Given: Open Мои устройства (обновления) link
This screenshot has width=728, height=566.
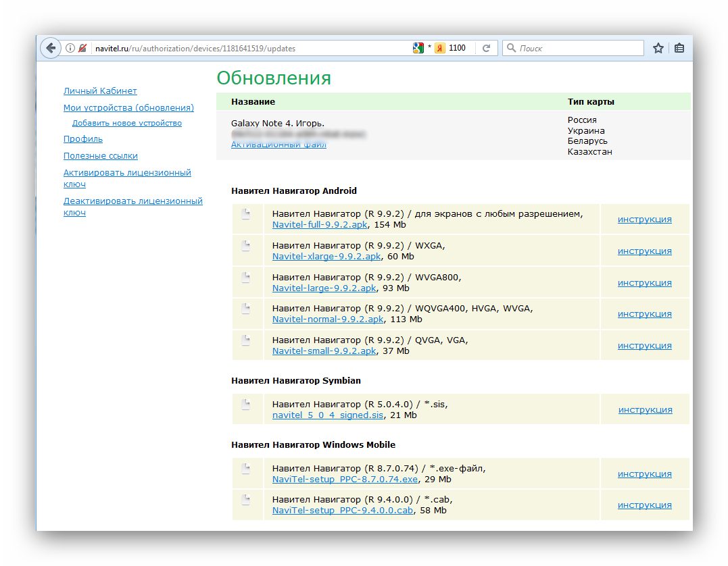Looking at the screenshot, I should point(128,107).
